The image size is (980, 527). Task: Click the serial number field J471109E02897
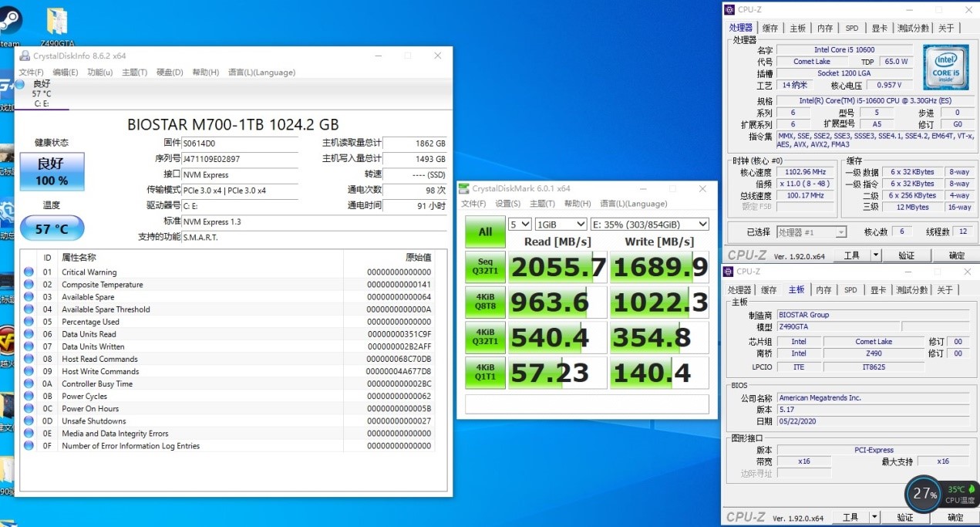pos(240,158)
